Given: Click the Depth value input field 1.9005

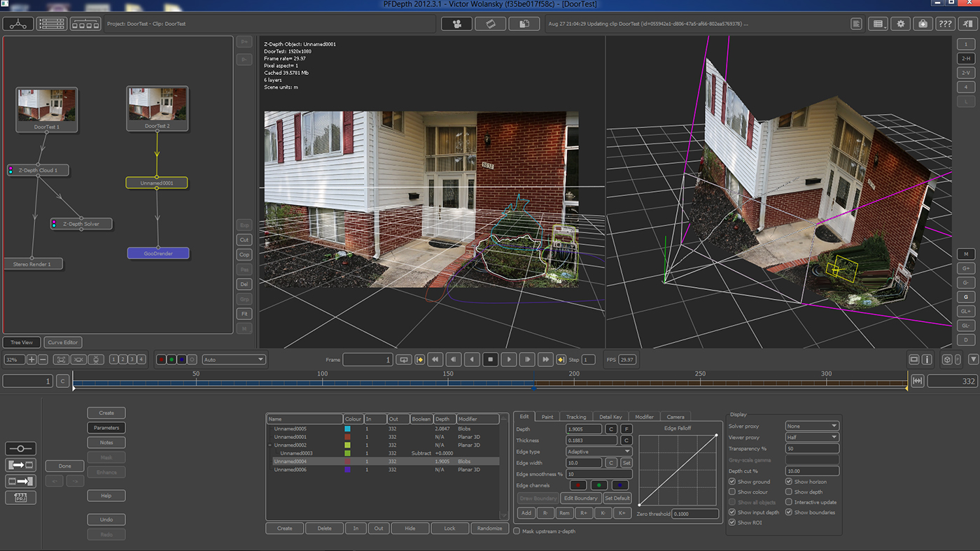Looking at the screenshot, I should [x=584, y=428].
